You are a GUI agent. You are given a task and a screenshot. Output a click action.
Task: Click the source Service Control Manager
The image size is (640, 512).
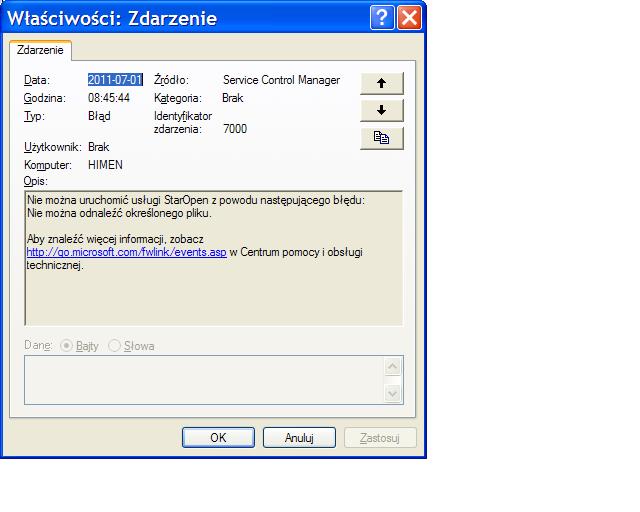pos(281,80)
